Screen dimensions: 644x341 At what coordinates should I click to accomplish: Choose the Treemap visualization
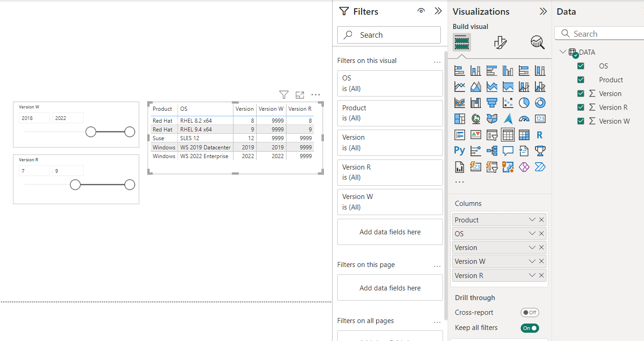(x=460, y=119)
